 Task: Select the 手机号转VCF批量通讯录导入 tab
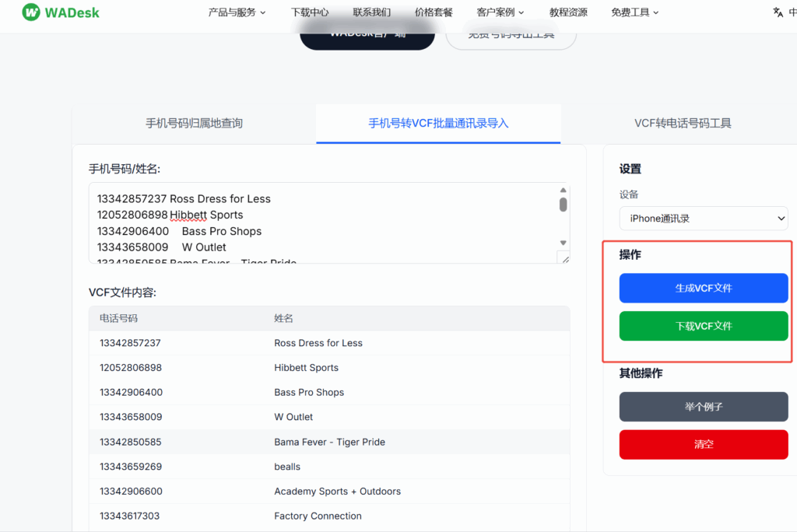(437, 124)
